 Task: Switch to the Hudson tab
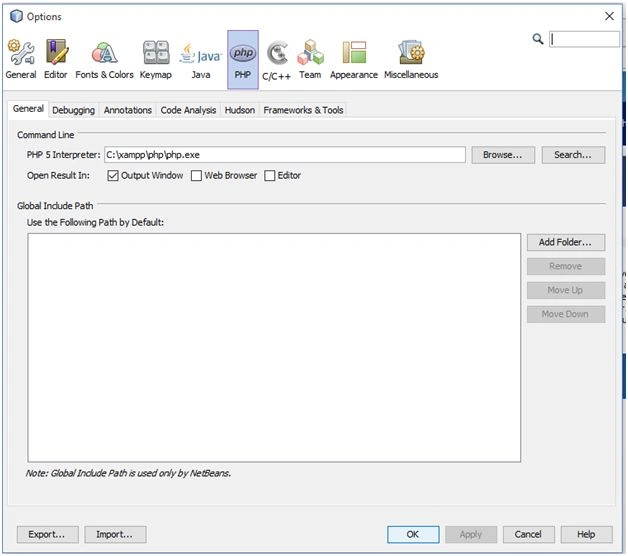240,110
